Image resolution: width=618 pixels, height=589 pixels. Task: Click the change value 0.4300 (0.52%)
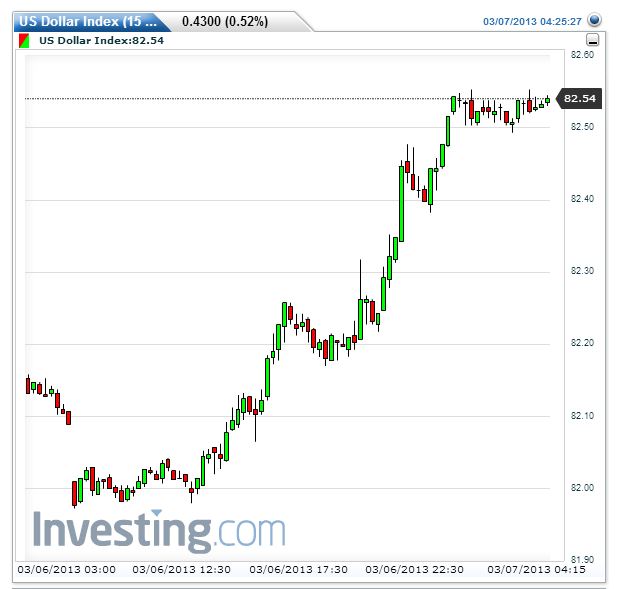click(225, 21)
